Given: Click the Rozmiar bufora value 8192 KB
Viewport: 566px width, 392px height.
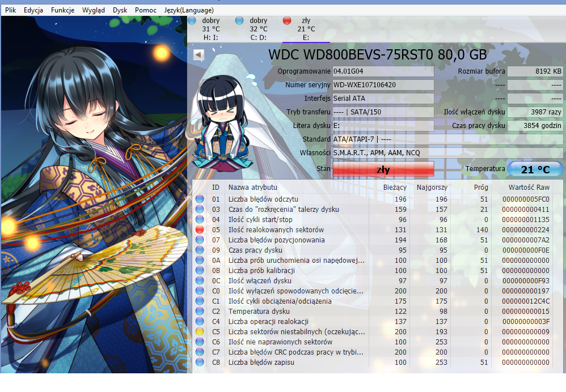Looking at the screenshot, I should click(x=535, y=71).
